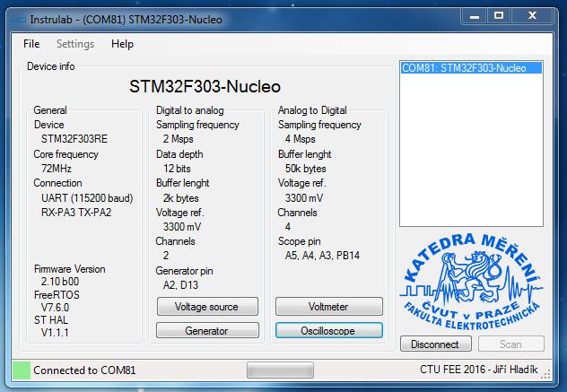Click the green connection status indicator
This screenshot has height=392, width=567.
[x=22, y=370]
